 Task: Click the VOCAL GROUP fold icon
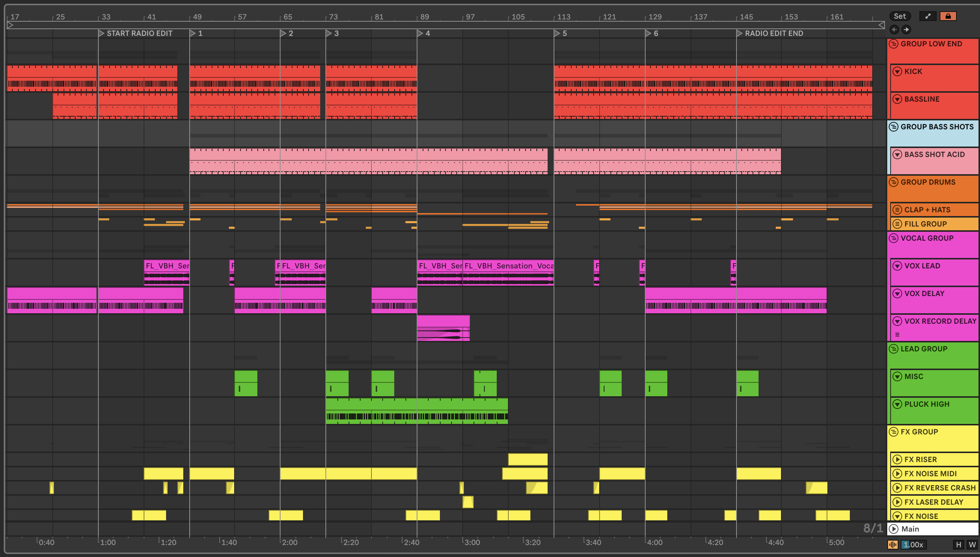pyautogui.click(x=894, y=238)
